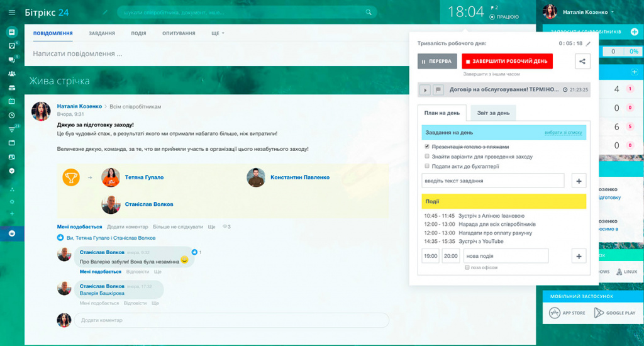
Task: Click Більше не слідкувати link
Action: point(178,227)
